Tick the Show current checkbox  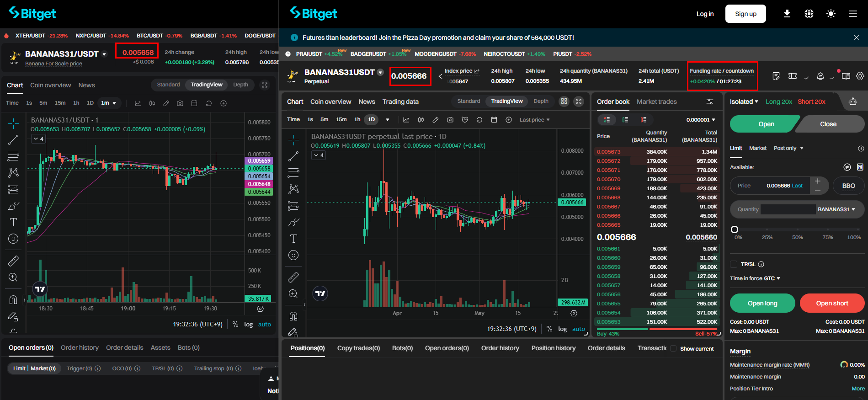[x=673, y=348]
